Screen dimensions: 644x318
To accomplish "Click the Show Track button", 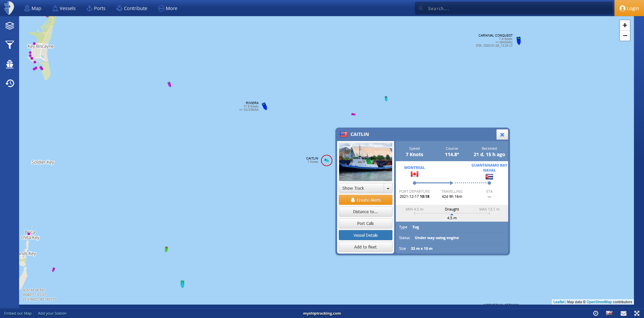I will pos(361,188).
